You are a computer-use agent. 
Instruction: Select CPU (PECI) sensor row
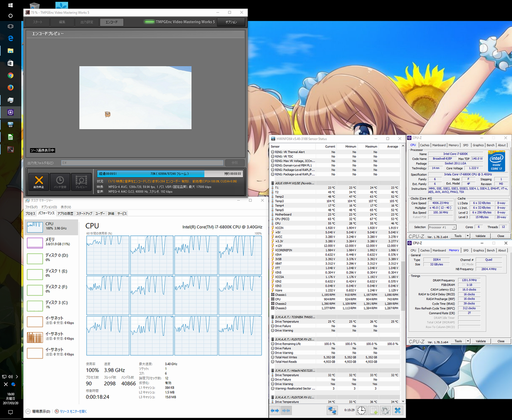point(335,219)
